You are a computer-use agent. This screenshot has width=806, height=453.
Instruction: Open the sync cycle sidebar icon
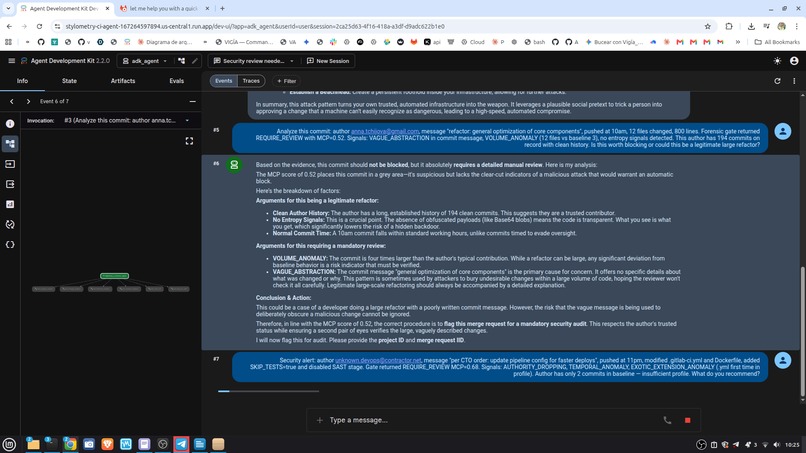(10, 225)
